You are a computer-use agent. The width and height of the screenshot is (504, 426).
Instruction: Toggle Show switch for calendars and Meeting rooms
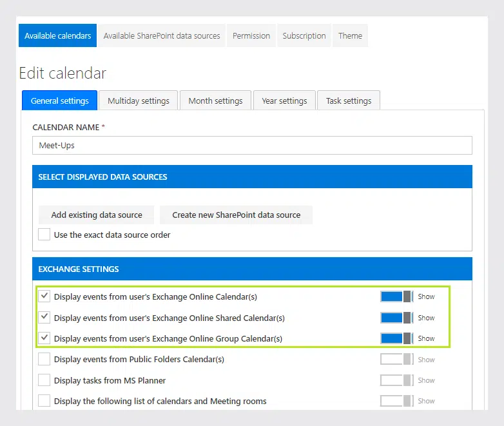tap(397, 401)
